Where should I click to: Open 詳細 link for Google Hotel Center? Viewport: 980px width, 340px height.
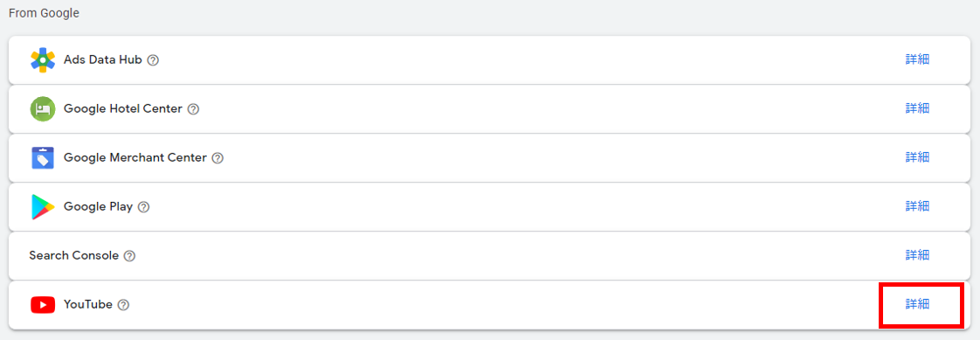917,108
